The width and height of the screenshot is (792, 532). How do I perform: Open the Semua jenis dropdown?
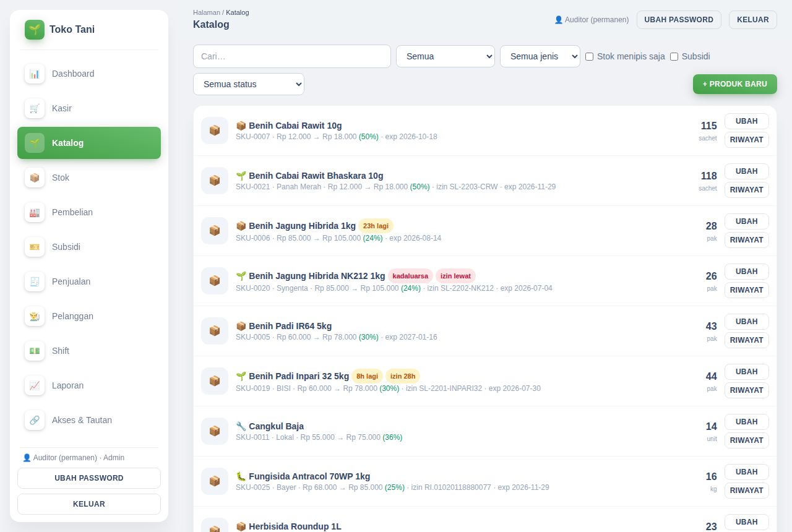[540, 56]
